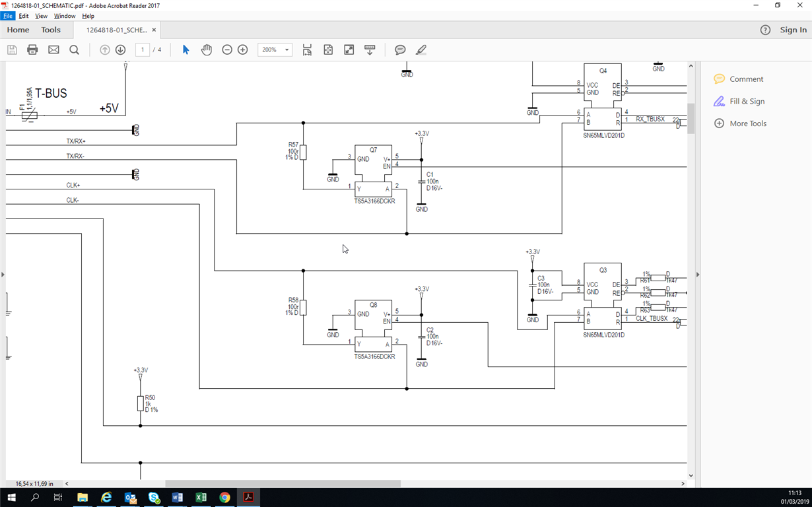Zoom out with minus icon
This screenshot has width=812, height=507.
click(227, 50)
